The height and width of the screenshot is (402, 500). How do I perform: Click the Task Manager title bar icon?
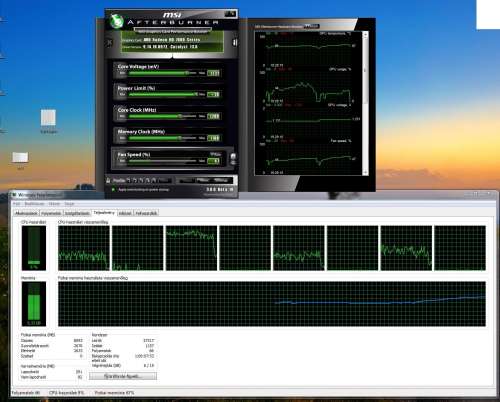pos(14,195)
